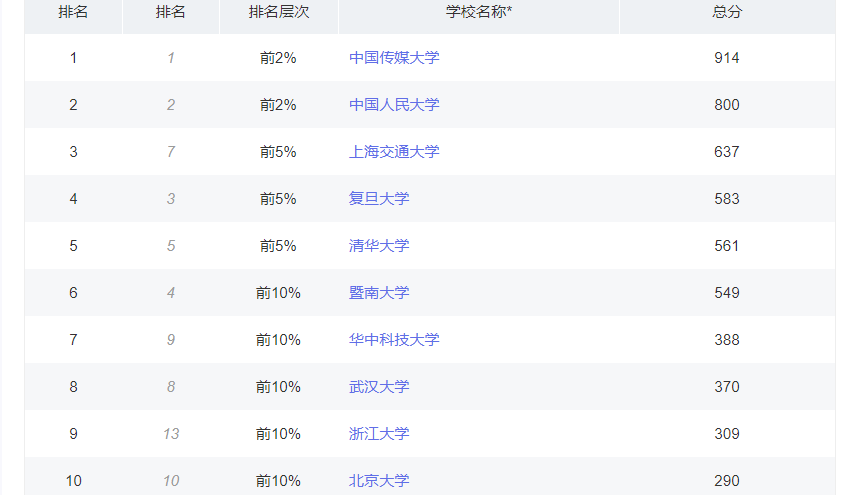
Task: Select the total score 561
Action: (x=727, y=246)
